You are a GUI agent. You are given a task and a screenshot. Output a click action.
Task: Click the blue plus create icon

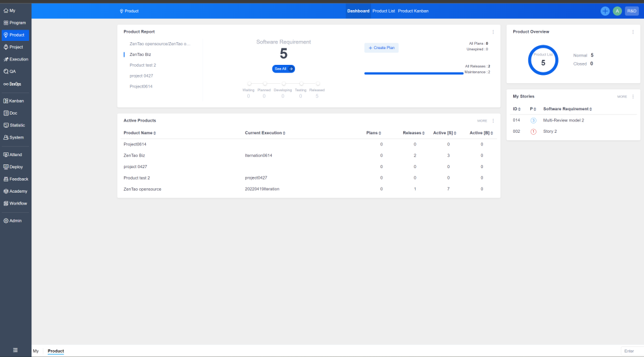coord(605,11)
